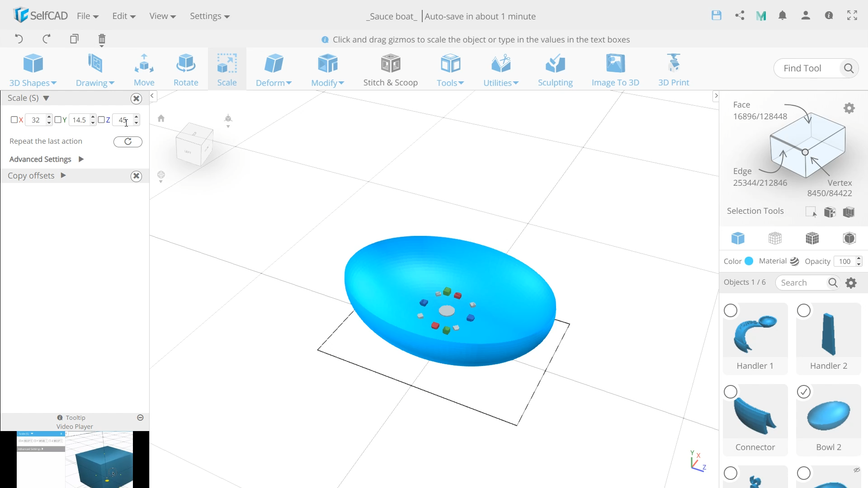Image resolution: width=868 pixels, height=488 pixels.
Task: Open objects list settings gear
Action: pyautogui.click(x=851, y=283)
